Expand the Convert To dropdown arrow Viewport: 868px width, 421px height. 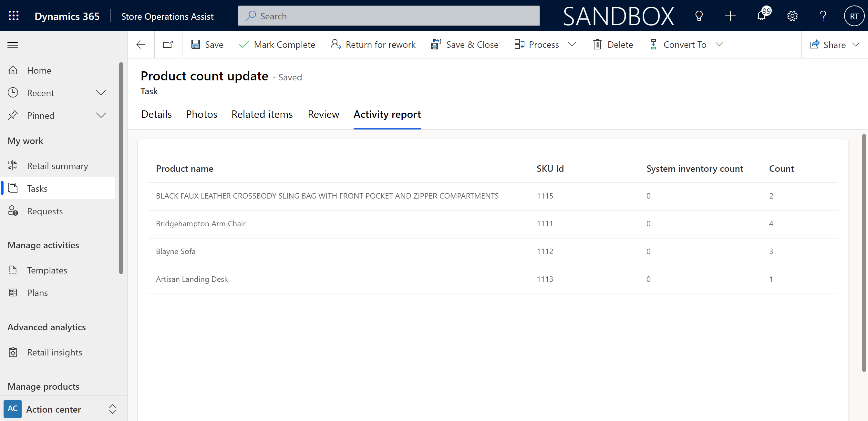pyautogui.click(x=719, y=44)
